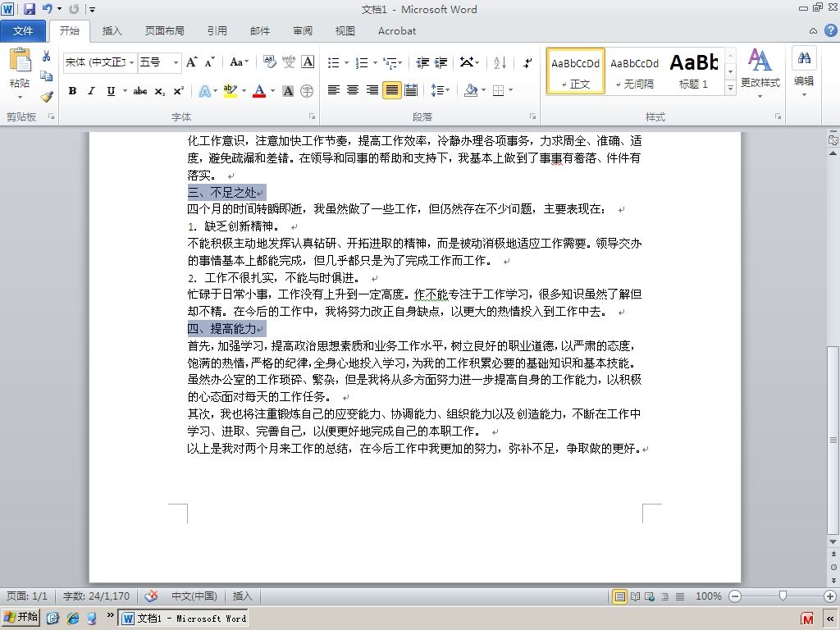Click the Sort A-Z icon

point(500,62)
